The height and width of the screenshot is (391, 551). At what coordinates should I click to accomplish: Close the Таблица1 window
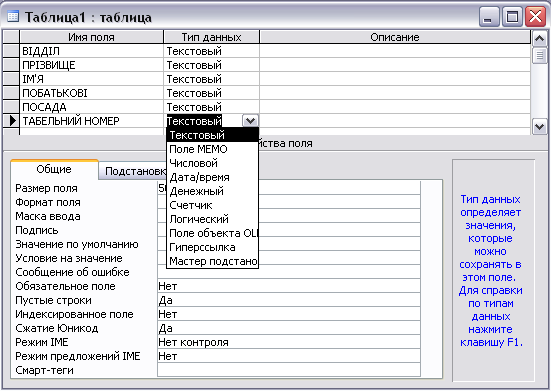click(535, 17)
